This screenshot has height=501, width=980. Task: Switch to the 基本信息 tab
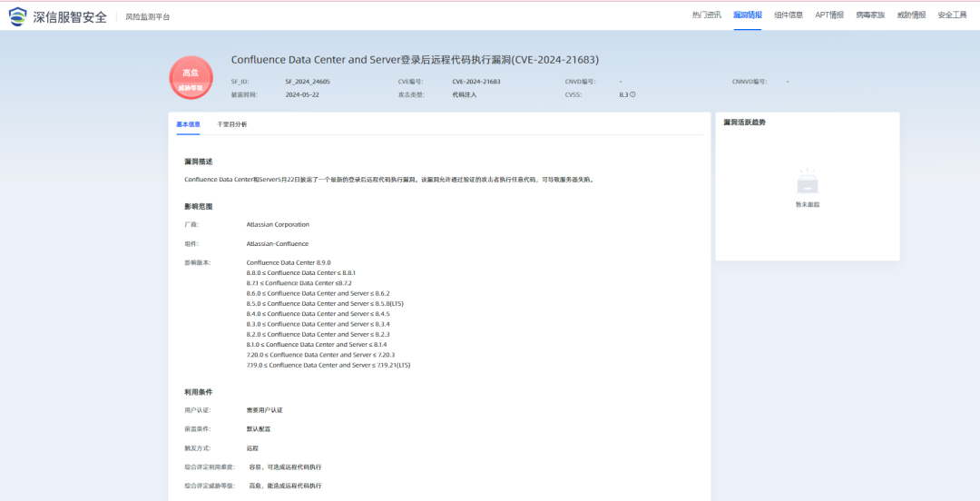point(188,124)
